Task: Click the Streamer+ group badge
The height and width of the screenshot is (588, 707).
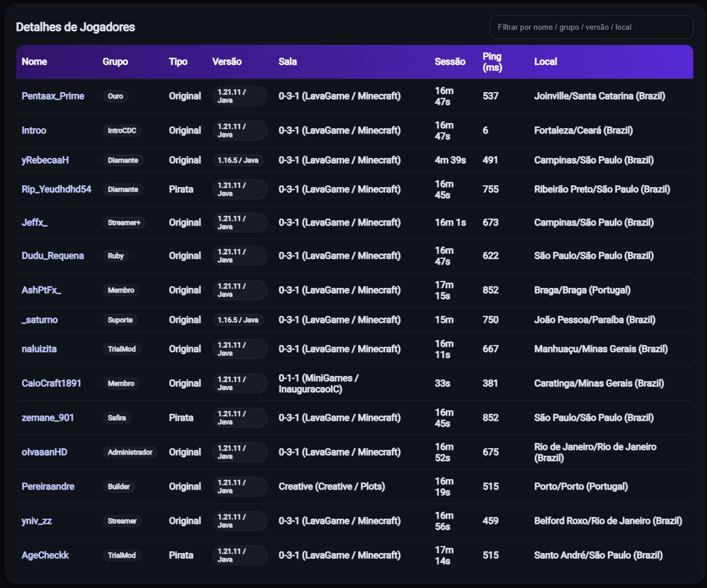Action: (124, 223)
